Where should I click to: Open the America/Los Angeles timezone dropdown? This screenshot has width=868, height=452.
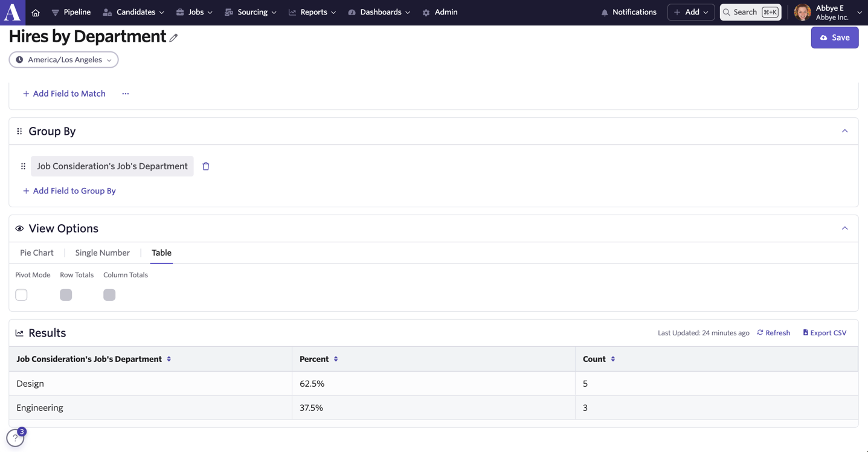click(63, 60)
